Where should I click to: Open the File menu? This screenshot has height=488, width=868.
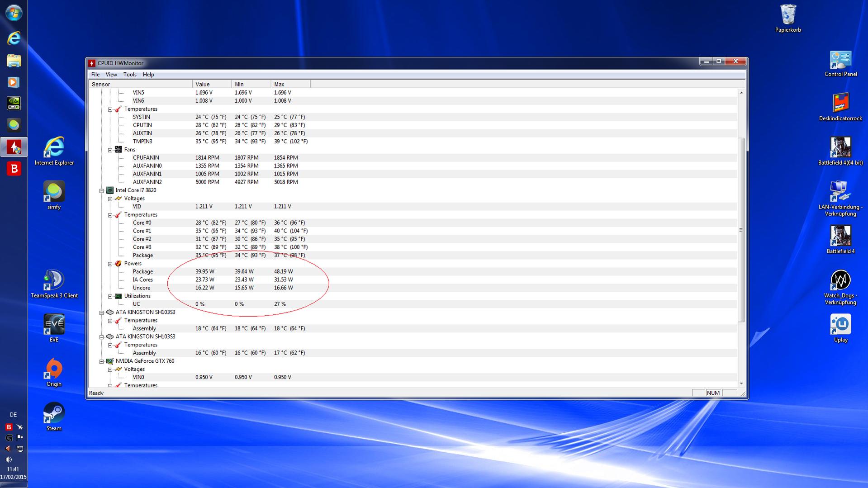pos(95,75)
